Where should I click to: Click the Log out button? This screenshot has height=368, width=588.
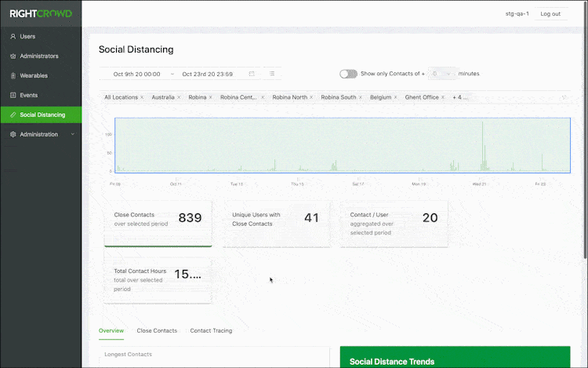(550, 14)
